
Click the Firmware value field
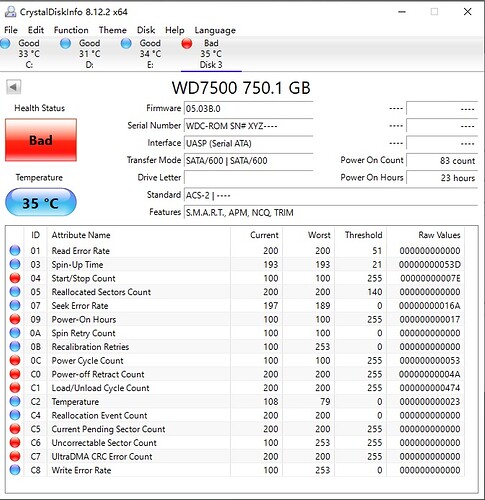248,109
